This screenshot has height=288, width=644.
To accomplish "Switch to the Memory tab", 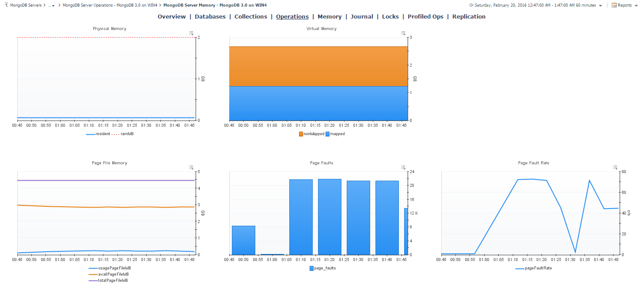I will coord(330,17).
